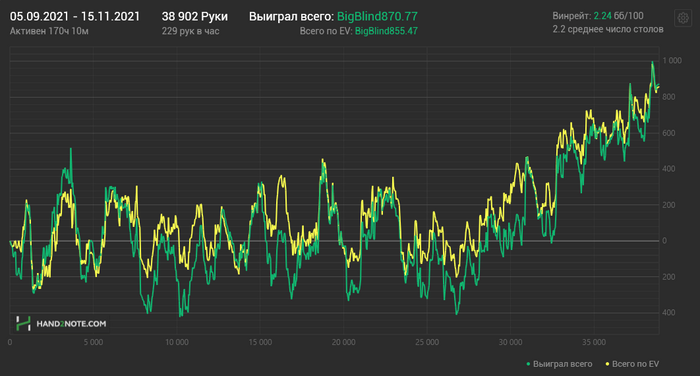Viewport: 700px width, 376px height.
Task: Select the 'Всего по EV:' header label
Action: [x=326, y=31]
